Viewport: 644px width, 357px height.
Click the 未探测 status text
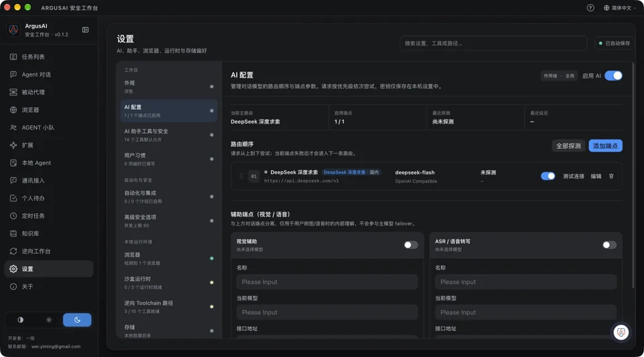point(488,172)
